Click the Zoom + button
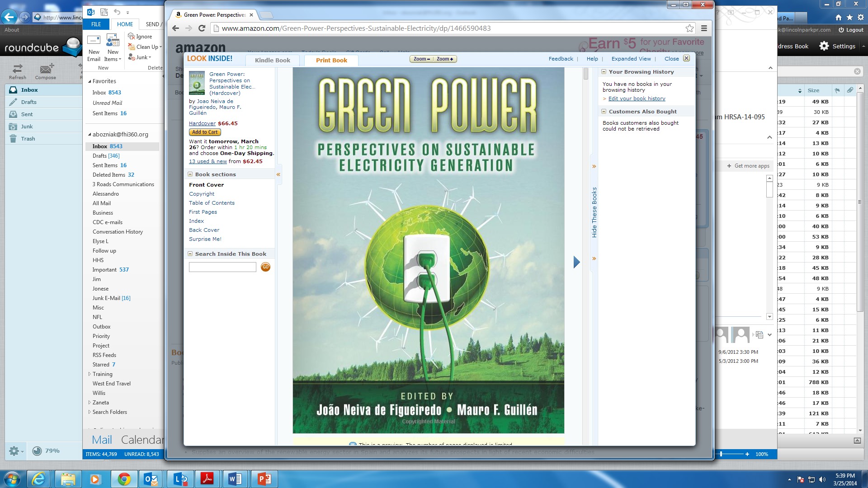Image resolution: width=868 pixels, height=488 pixels. click(445, 59)
